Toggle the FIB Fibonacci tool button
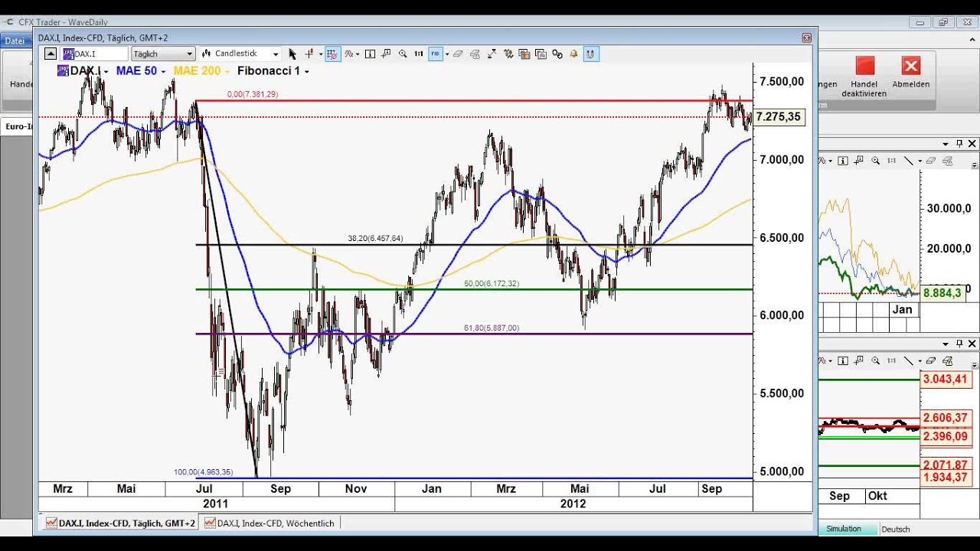Screen dimensions: 980x551 coord(435,54)
